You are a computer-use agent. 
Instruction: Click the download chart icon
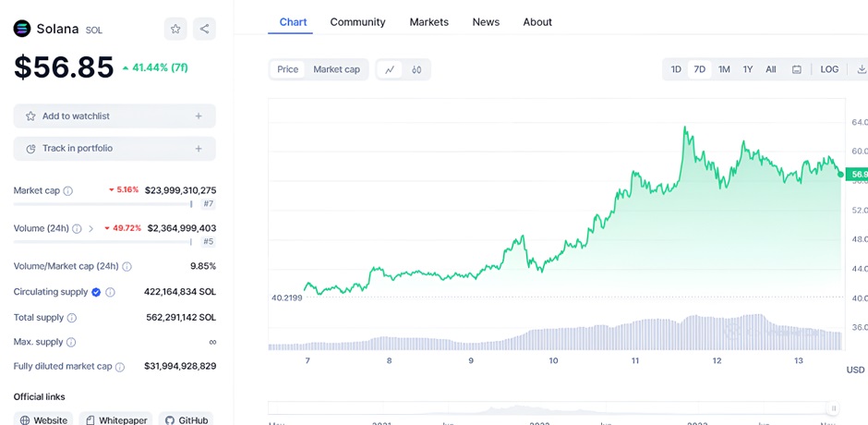coord(861,69)
